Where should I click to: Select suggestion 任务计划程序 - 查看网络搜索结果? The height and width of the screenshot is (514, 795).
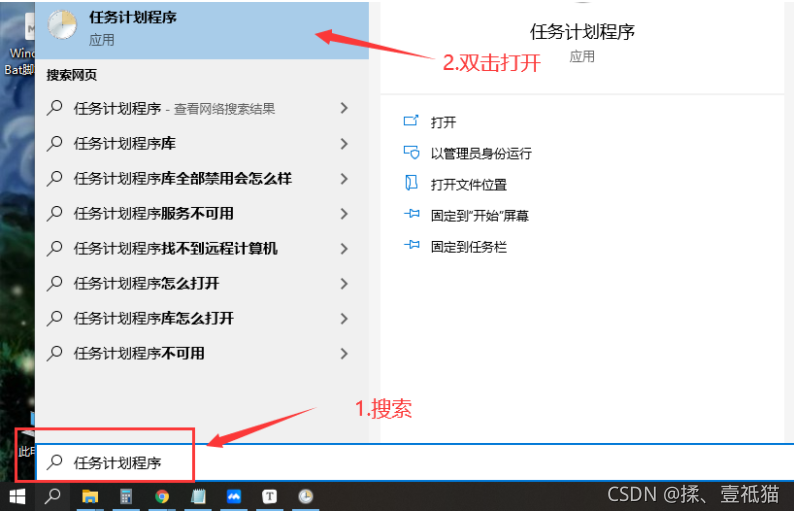[x=202, y=108]
